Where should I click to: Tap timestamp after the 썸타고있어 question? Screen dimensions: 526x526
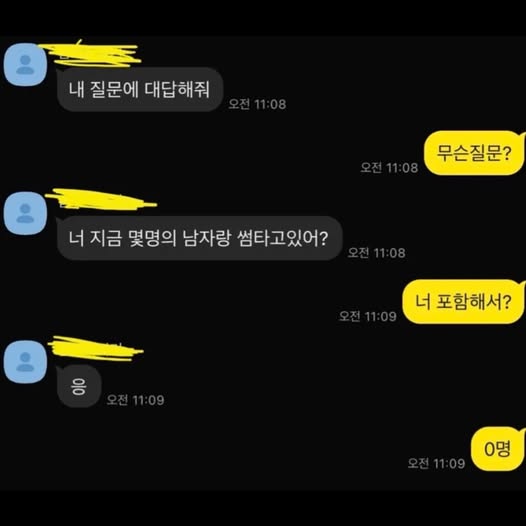(376, 253)
